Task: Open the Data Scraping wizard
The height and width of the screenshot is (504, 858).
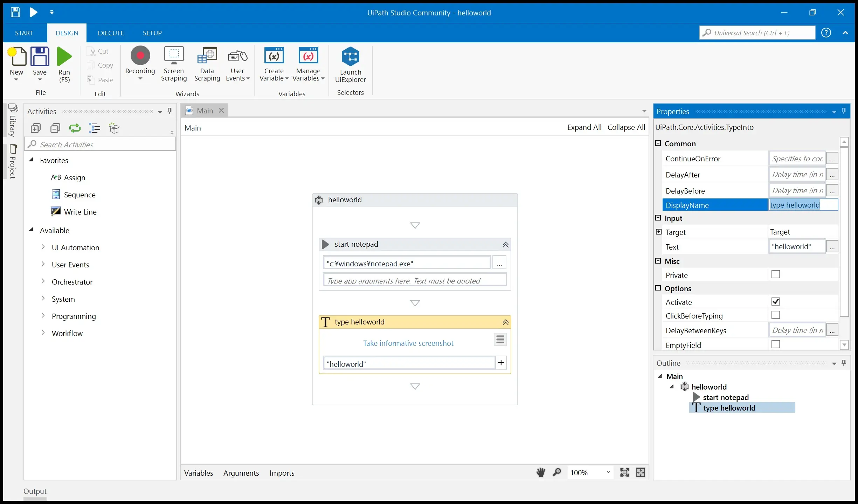Action: [x=207, y=64]
